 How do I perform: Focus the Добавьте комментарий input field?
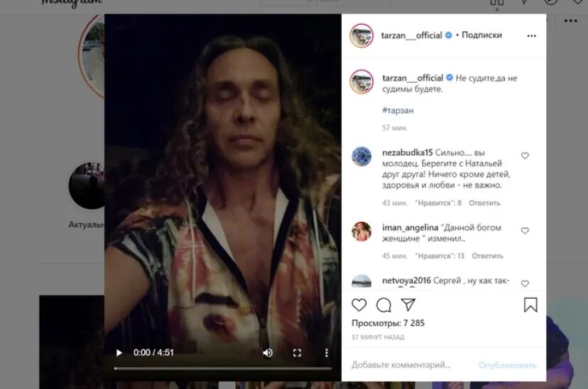412,365
